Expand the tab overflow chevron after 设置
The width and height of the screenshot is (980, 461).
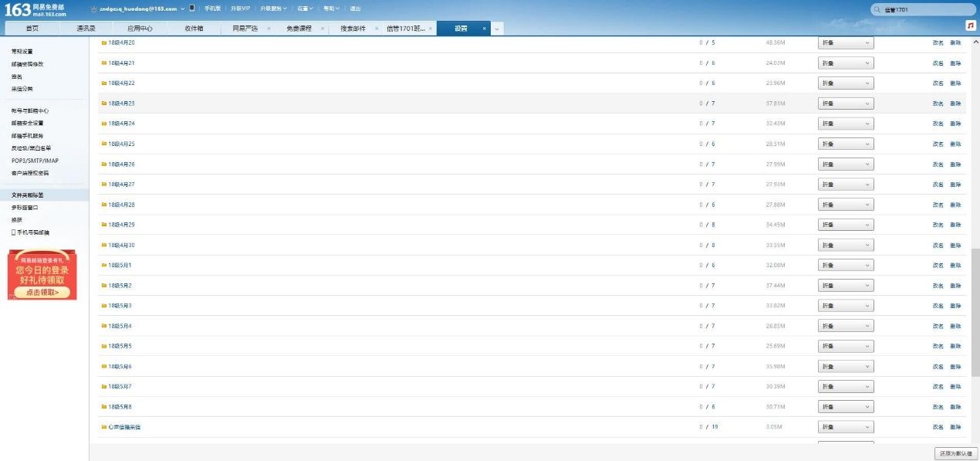tap(497, 29)
